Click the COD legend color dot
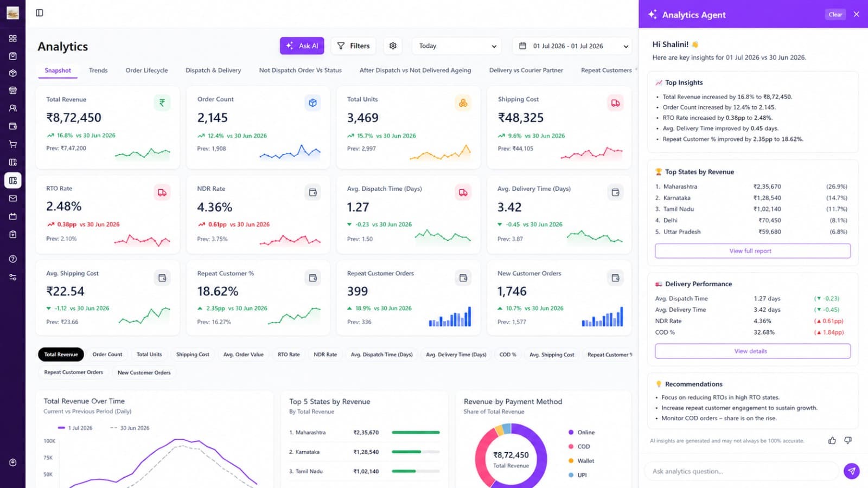 pos(571,447)
